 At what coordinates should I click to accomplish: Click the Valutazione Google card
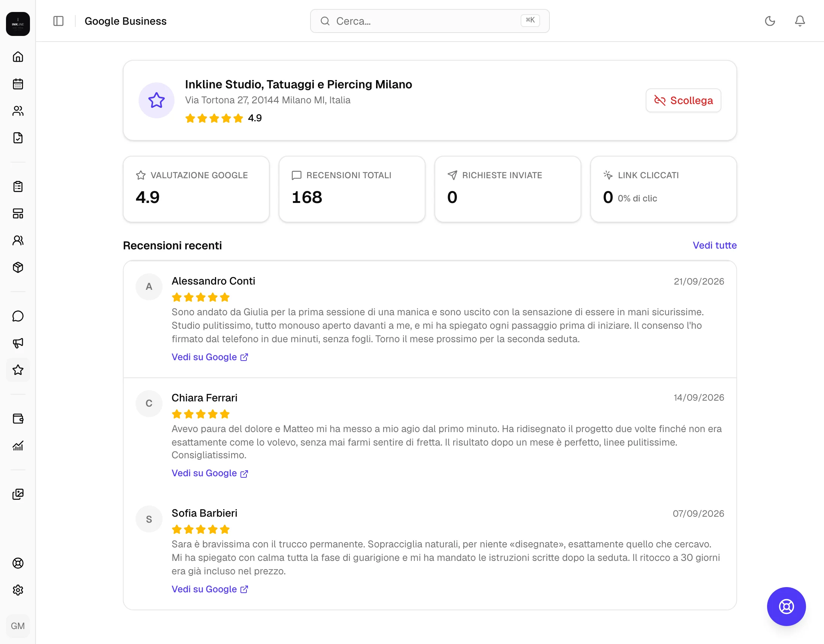click(x=196, y=189)
